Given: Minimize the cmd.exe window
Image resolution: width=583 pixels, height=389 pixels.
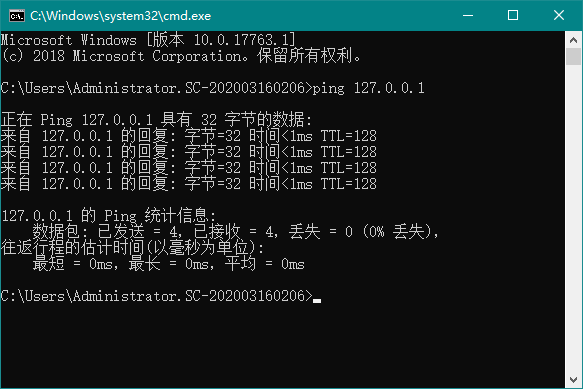Looking at the screenshot, I should pyautogui.click(x=468, y=16).
